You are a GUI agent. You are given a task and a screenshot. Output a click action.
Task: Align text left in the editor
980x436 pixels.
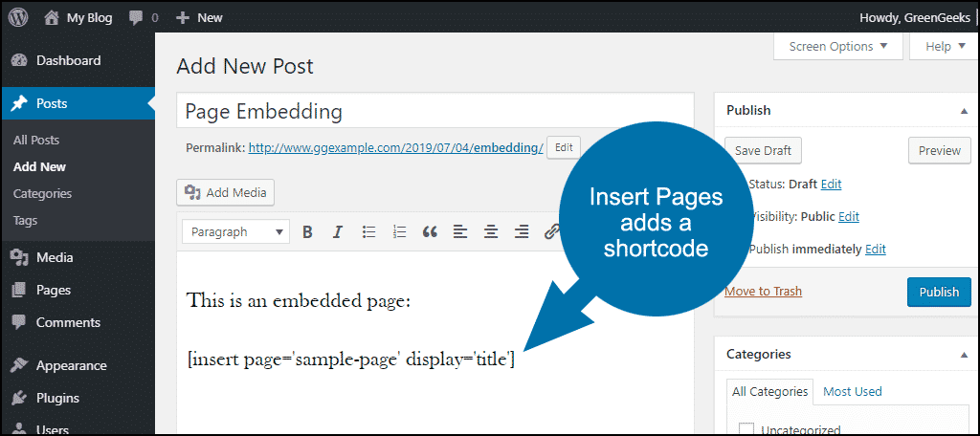[x=460, y=231]
